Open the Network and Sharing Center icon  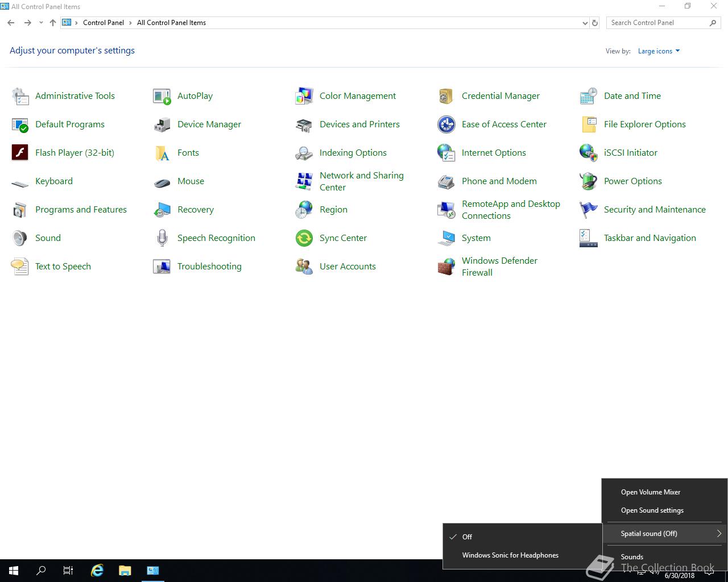[x=304, y=181]
